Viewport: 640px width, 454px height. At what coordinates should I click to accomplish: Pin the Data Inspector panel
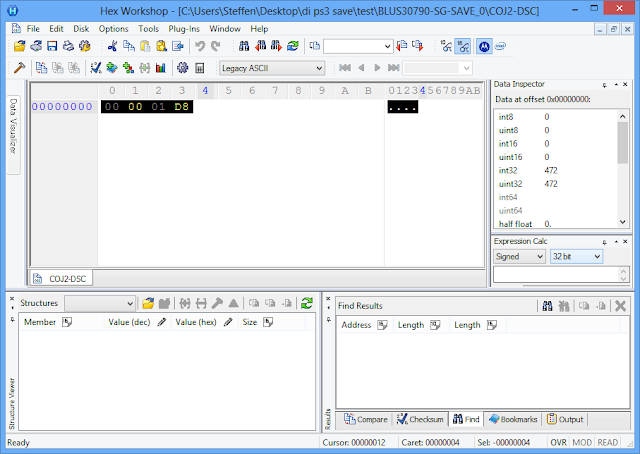pos(605,85)
